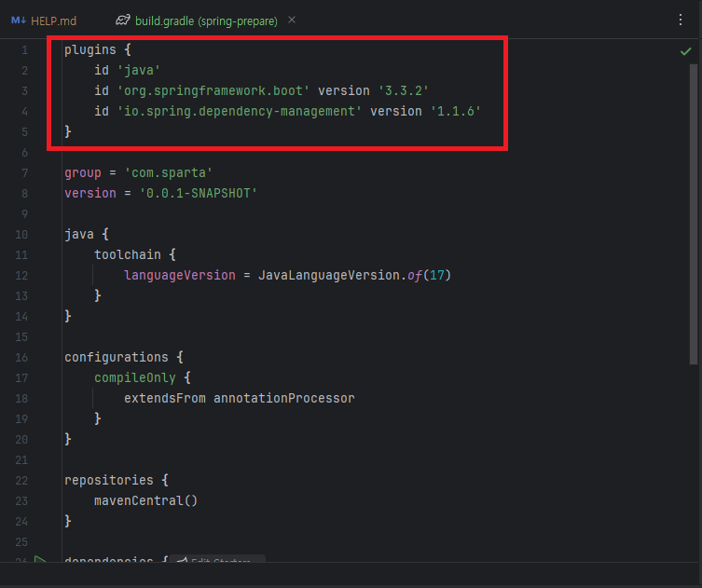Click the 'com.sparta' group value
The image size is (702, 588).
(169, 172)
